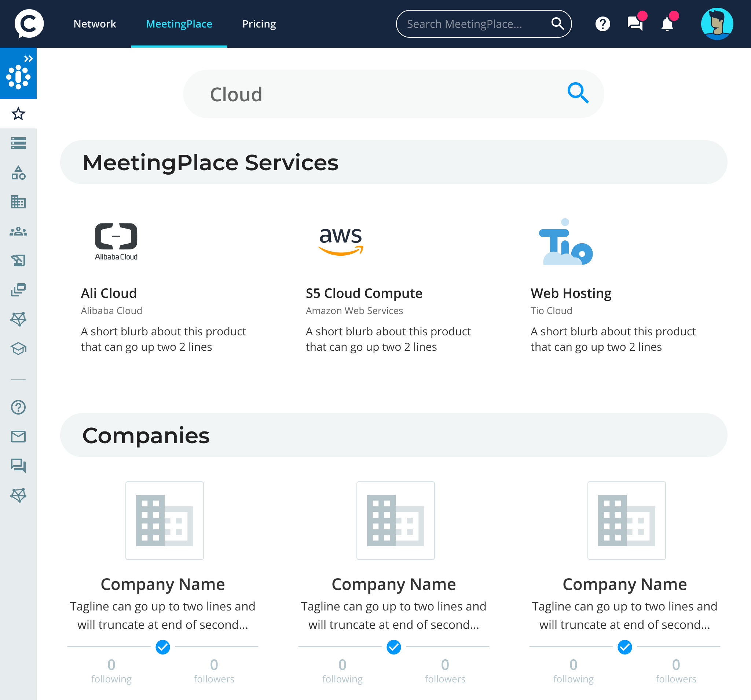Expand the sidebar with double chevron
Image resolution: width=751 pixels, height=700 pixels.
(x=28, y=59)
